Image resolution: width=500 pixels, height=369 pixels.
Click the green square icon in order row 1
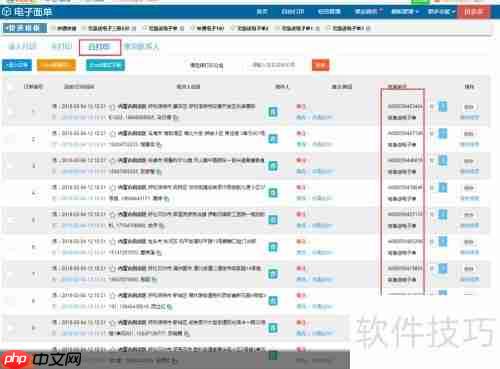click(x=273, y=112)
